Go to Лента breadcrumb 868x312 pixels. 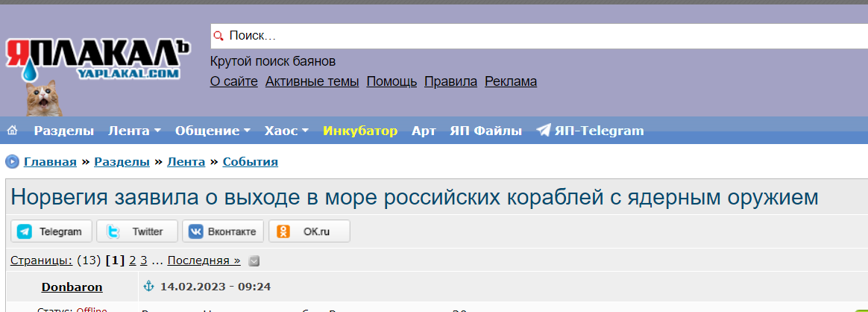pos(186,162)
